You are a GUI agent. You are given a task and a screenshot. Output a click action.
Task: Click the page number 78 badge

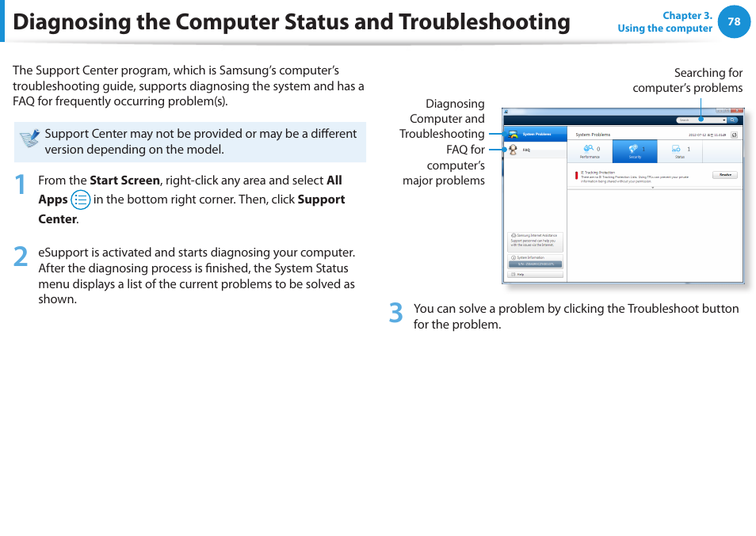pos(735,21)
